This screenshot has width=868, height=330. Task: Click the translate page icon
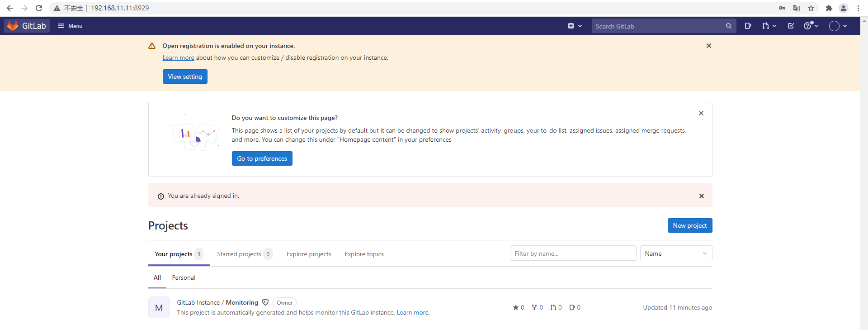click(797, 8)
